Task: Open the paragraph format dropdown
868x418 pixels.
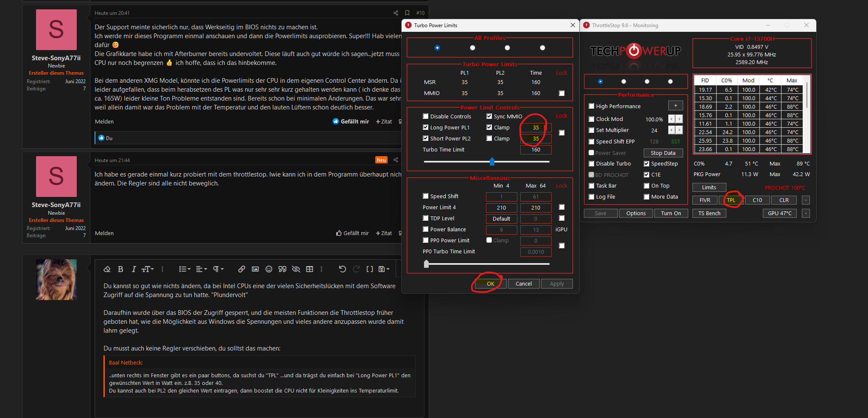Action: (x=218, y=269)
